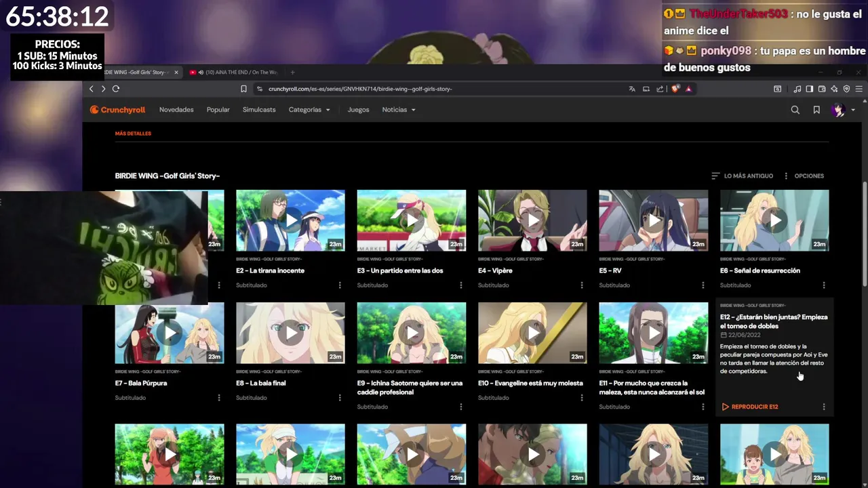The image size is (868, 488).
Task: Open the three-dot menu for E2 La tirana inocente
Action: click(x=340, y=285)
